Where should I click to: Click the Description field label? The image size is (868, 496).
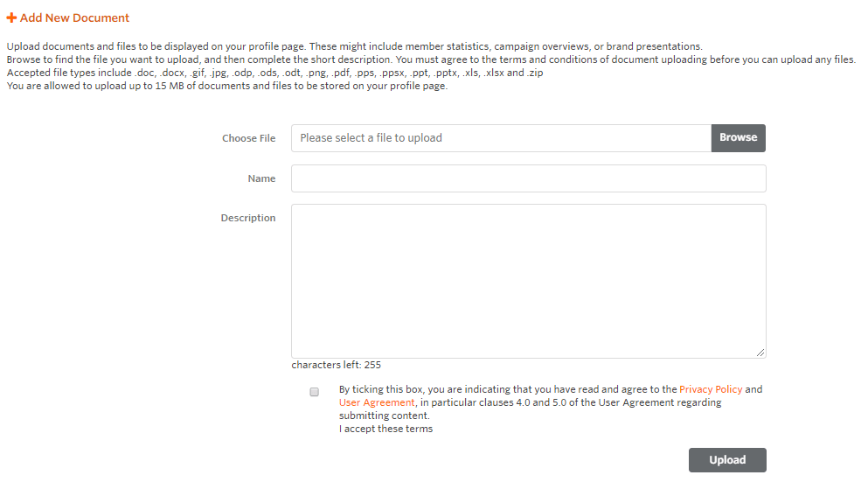[247, 218]
